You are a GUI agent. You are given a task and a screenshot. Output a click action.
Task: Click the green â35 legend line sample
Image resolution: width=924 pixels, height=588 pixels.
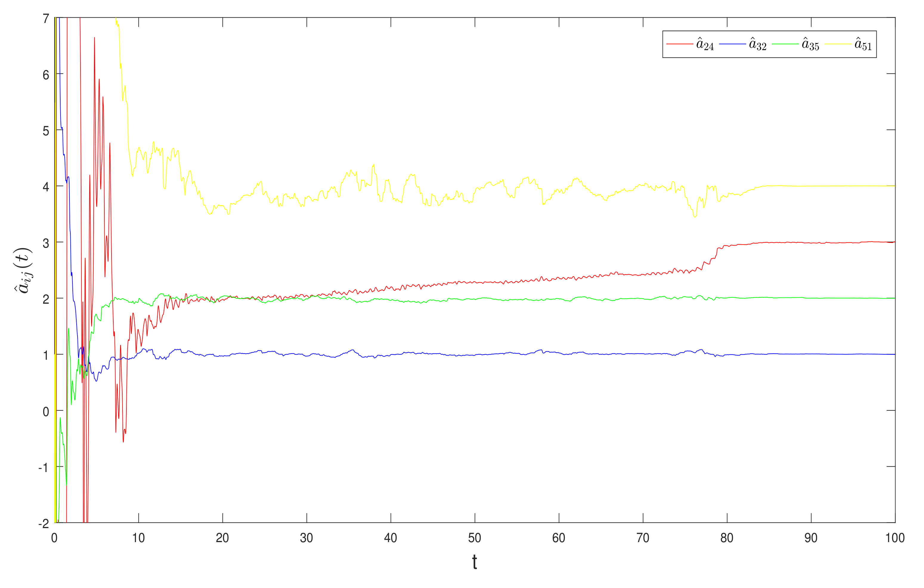(x=785, y=44)
